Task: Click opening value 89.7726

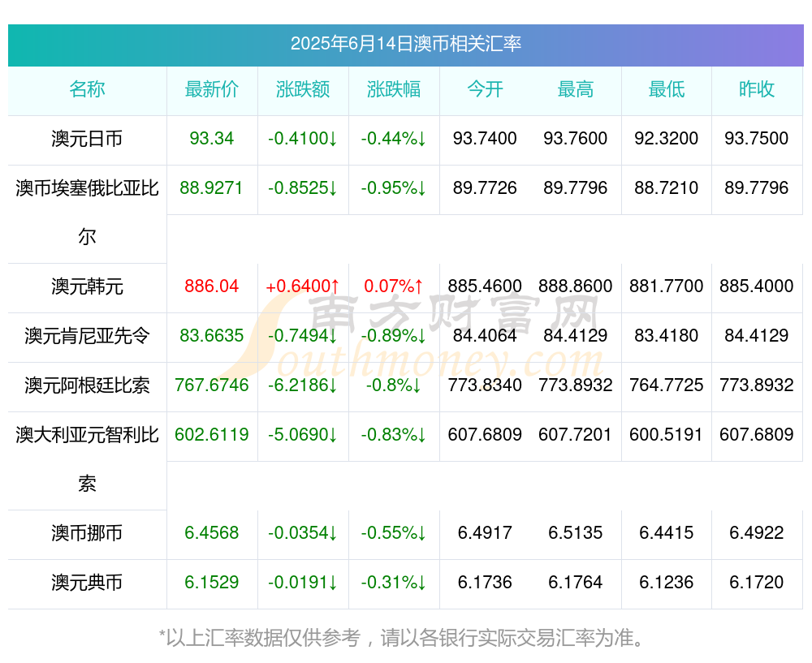Action: tap(485, 188)
